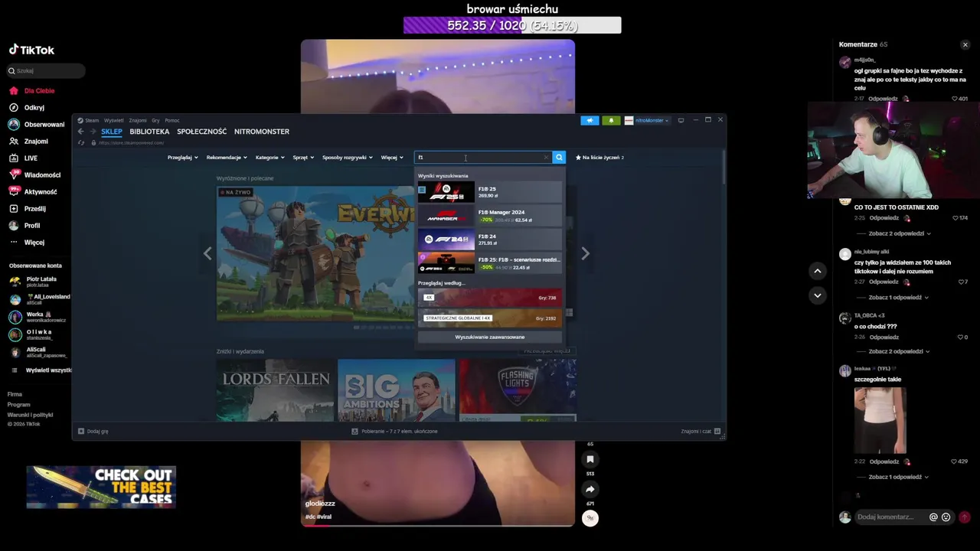Open the Steam menu
Screen dimensions: 980x551
point(91,120)
